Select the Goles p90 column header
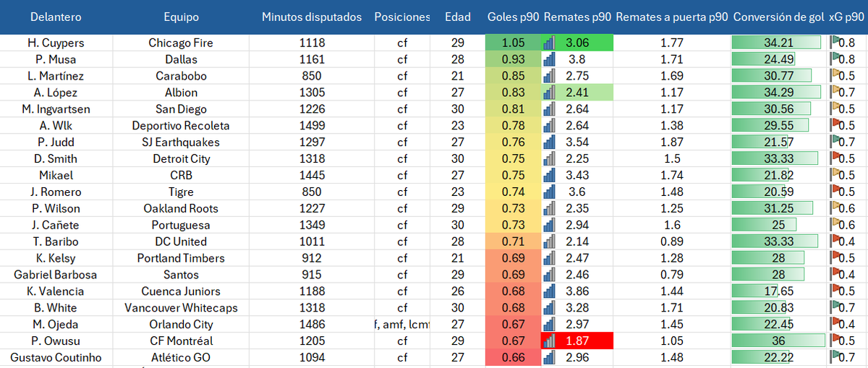Viewport: 868px width, 368px height. pos(513,17)
